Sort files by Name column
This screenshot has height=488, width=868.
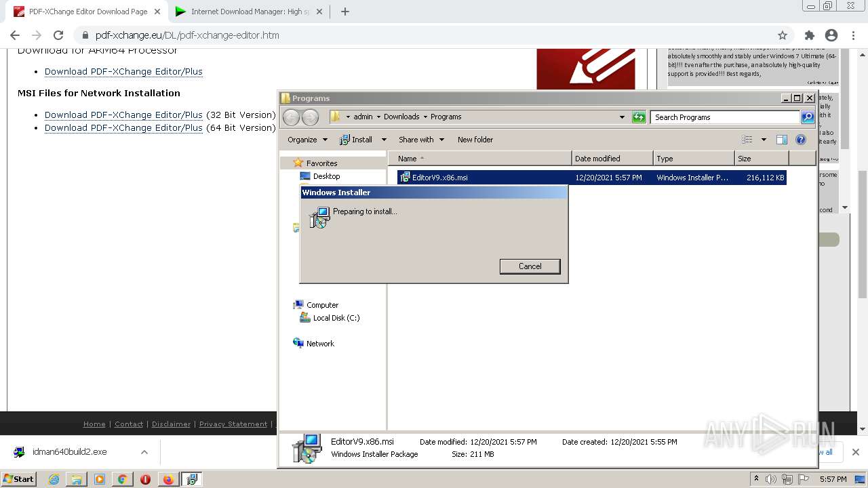[480, 159]
